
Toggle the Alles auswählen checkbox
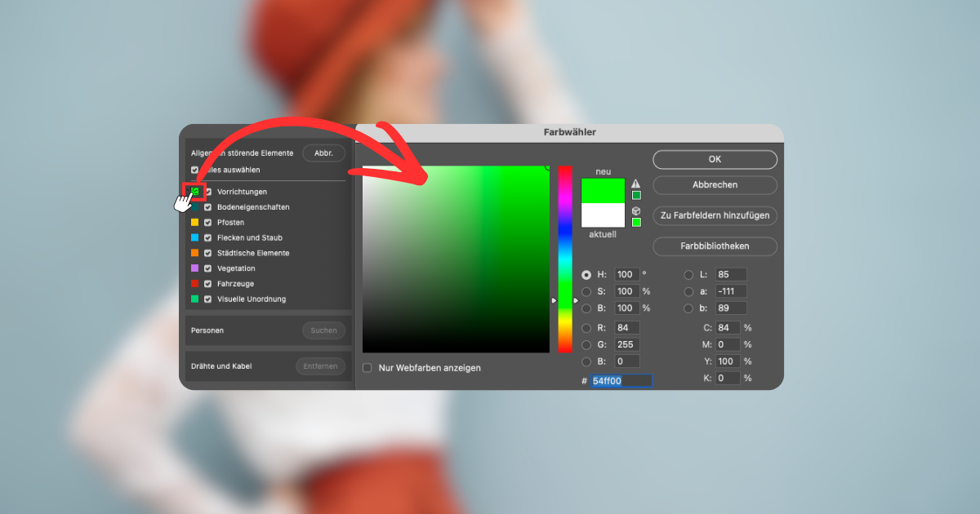[194, 170]
